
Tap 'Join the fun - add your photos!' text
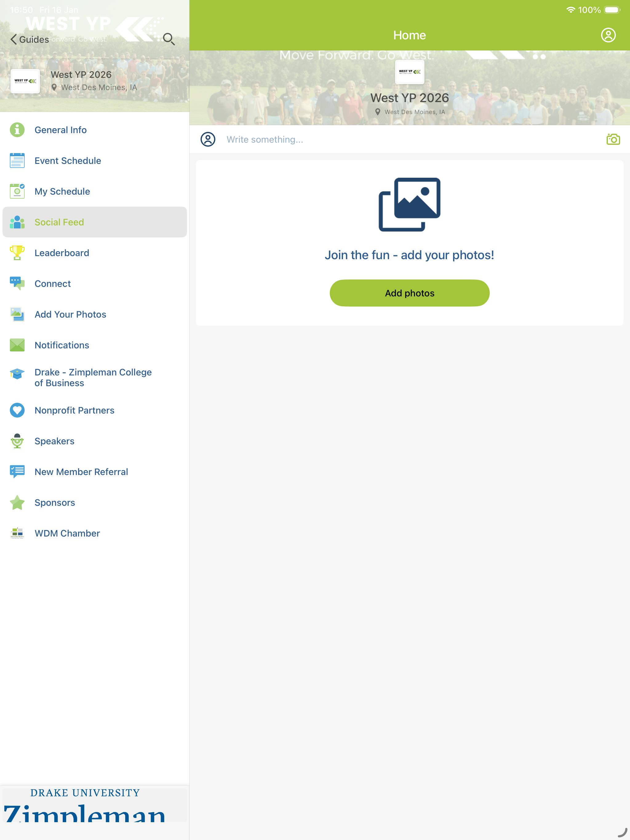point(409,255)
